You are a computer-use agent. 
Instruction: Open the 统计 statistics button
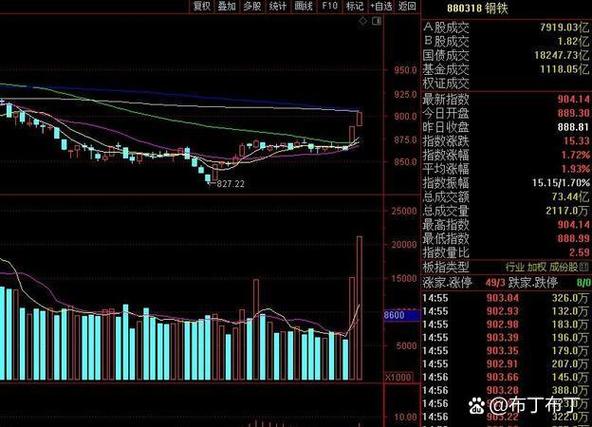pos(278,6)
